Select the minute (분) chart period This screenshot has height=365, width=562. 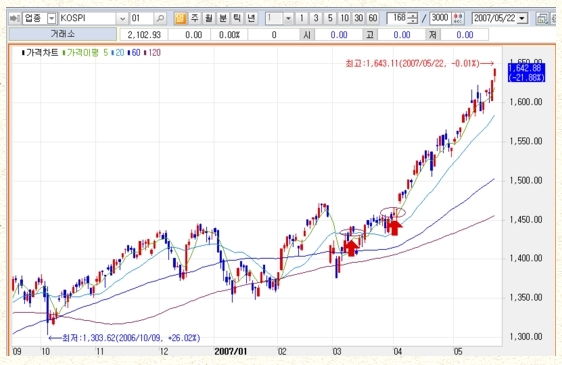pyautogui.click(x=223, y=18)
